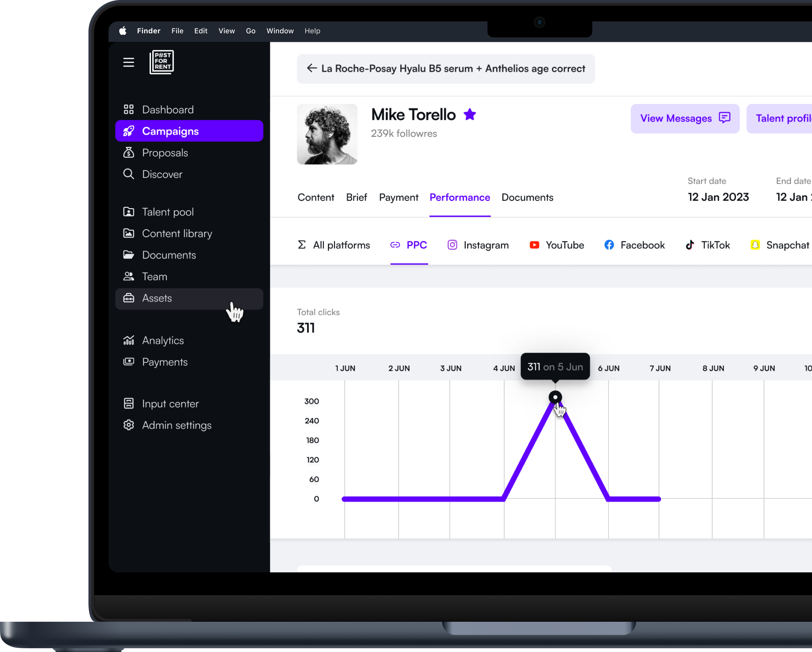812x652 pixels.
Task: Open the Documents tab in campaign header
Action: [527, 197]
